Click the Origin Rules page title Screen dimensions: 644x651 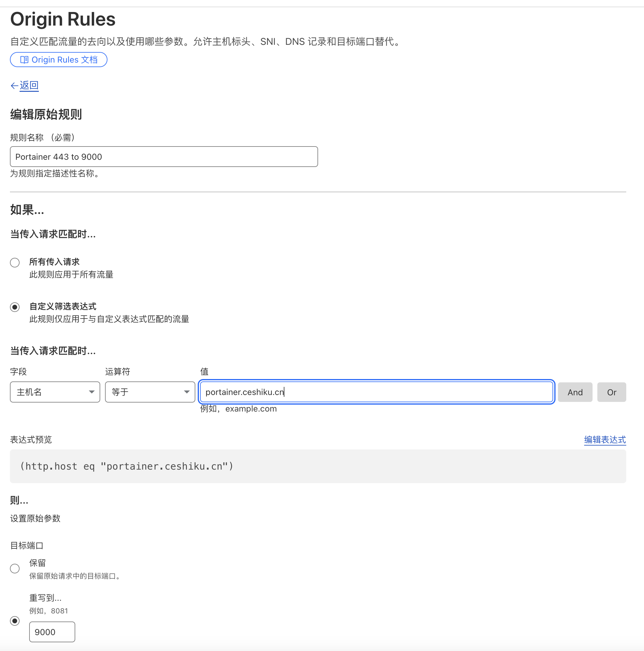tap(63, 19)
